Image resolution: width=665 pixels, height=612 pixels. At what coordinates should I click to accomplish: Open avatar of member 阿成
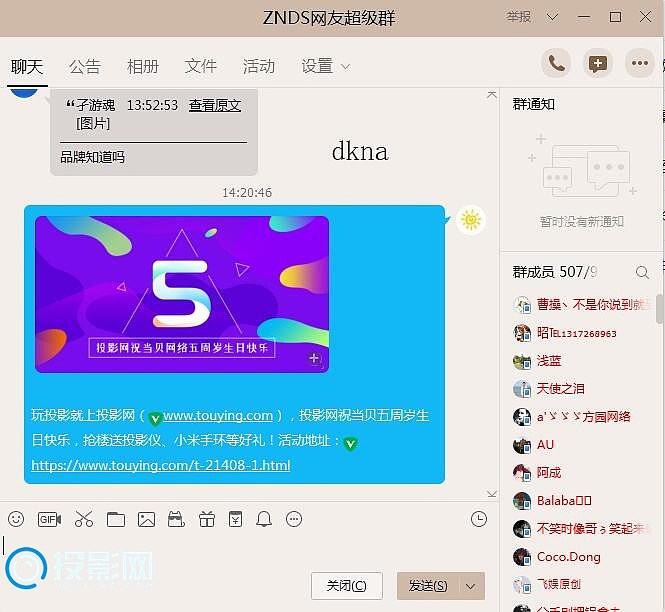pyautogui.click(x=522, y=473)
